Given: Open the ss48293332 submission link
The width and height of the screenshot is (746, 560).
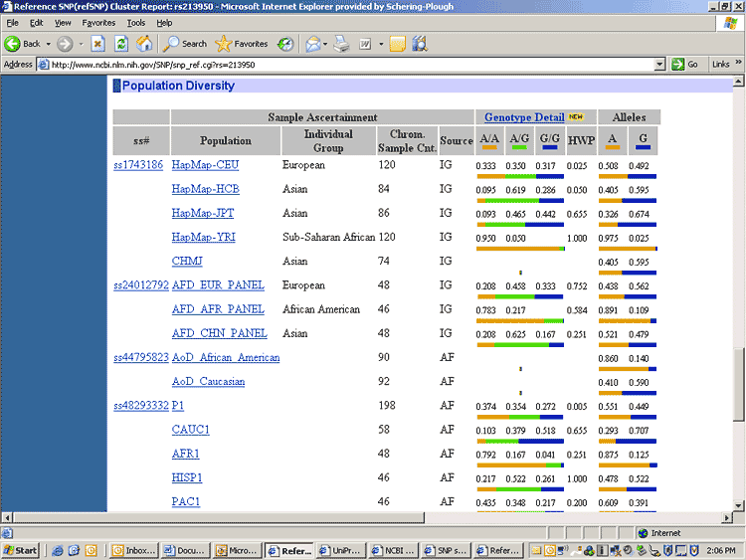Looking at the screenshot, I should coord(141,406).
